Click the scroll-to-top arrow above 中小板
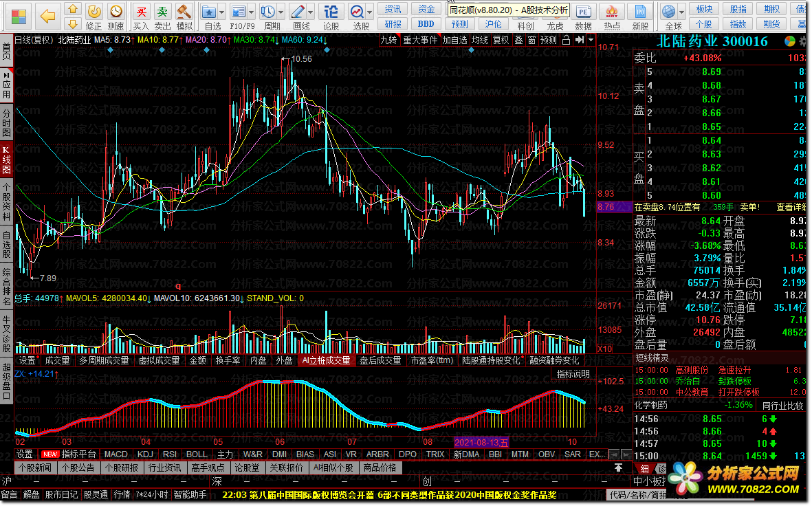The width and height of the screenshot is (812, 506). (x=619, y=468)
